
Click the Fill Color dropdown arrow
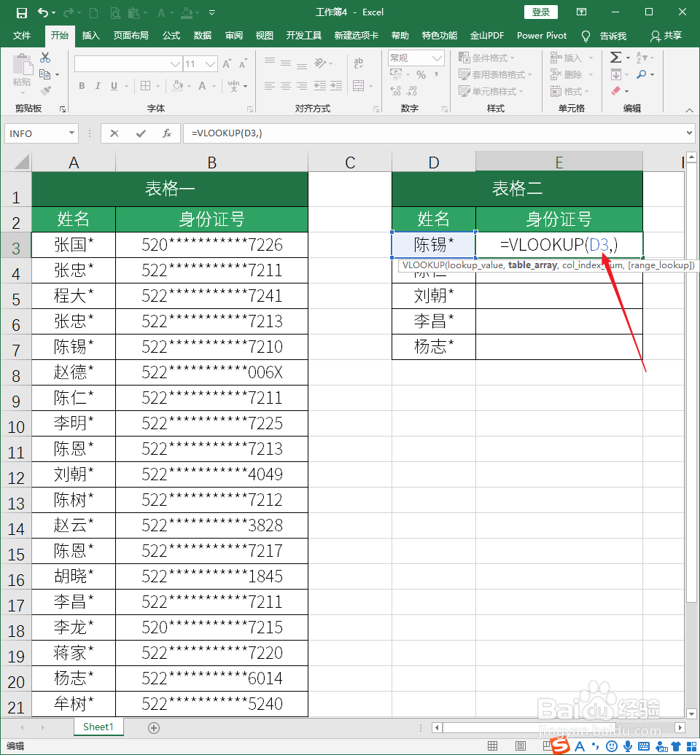coord(190,87)
